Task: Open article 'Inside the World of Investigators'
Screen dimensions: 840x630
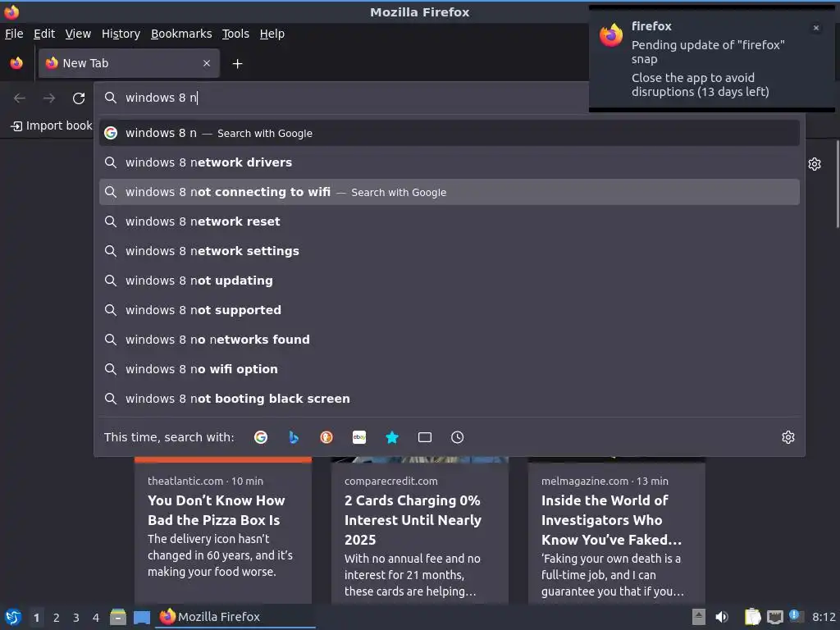Action: (x=617, y=531)
